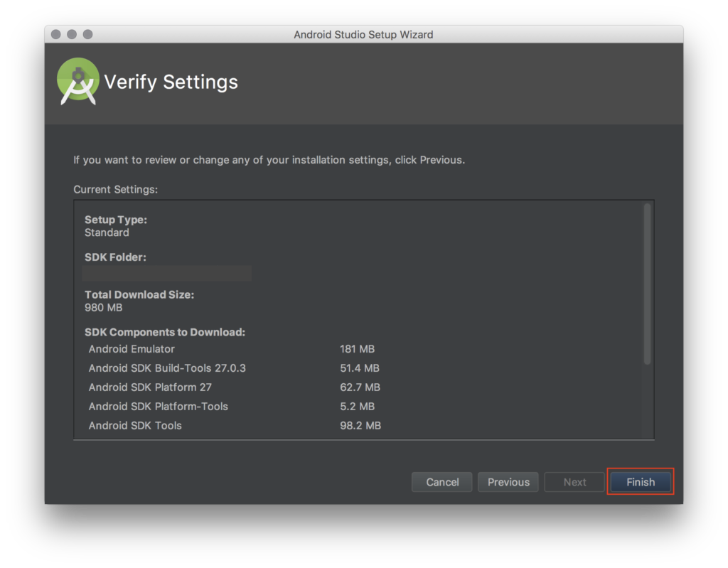Select the Android SDK Platform-Tools row
Image resolution: width=728 pixels, height=568 pixels.
pos(232,406)
